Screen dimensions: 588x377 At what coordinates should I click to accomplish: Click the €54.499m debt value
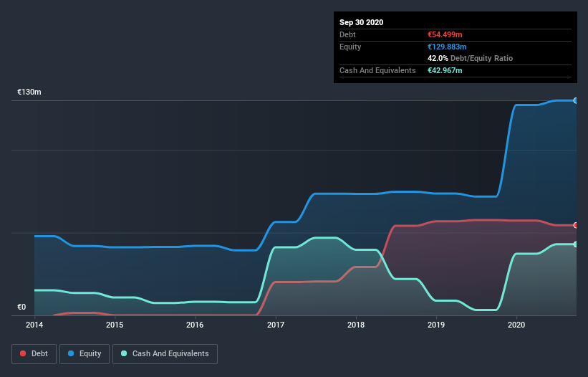[x=445, y=34]
